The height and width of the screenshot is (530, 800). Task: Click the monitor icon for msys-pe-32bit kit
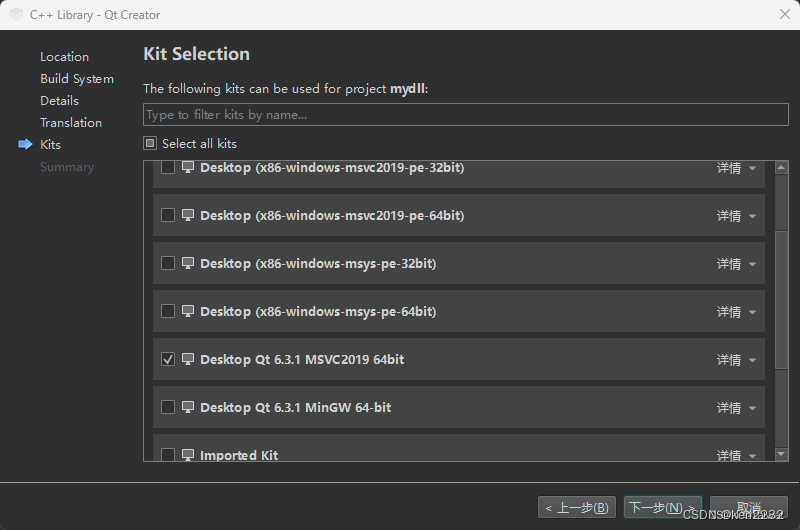click(x=188, y=263)
